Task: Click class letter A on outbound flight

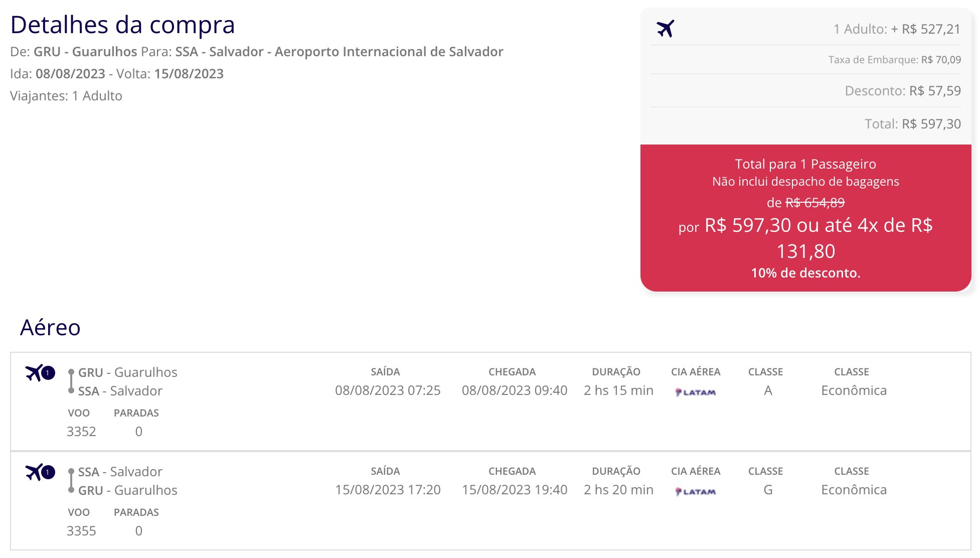Action: tap(768, 390)
